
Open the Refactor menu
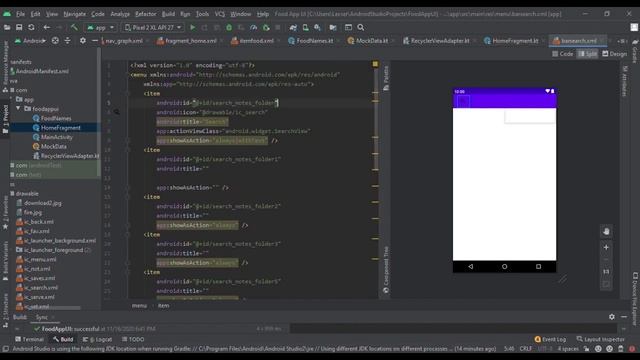pos(146,14)
